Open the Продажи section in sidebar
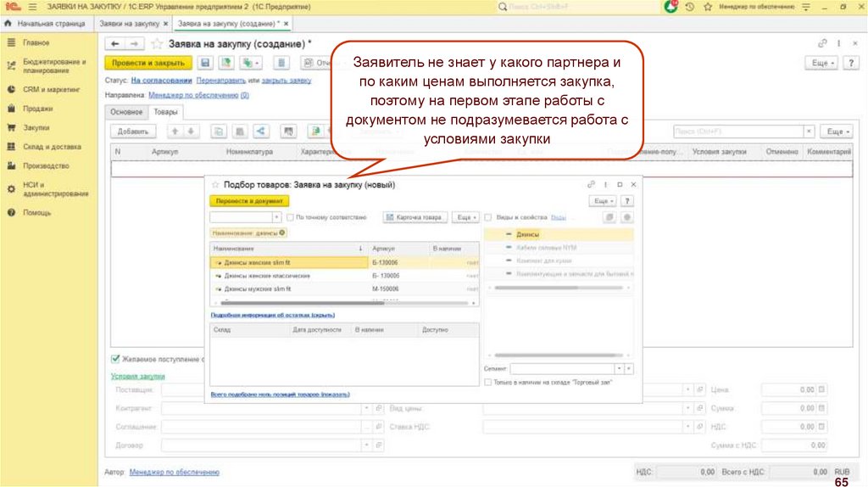868x487 pixels. pyautogui.click(x=37, y=109)
